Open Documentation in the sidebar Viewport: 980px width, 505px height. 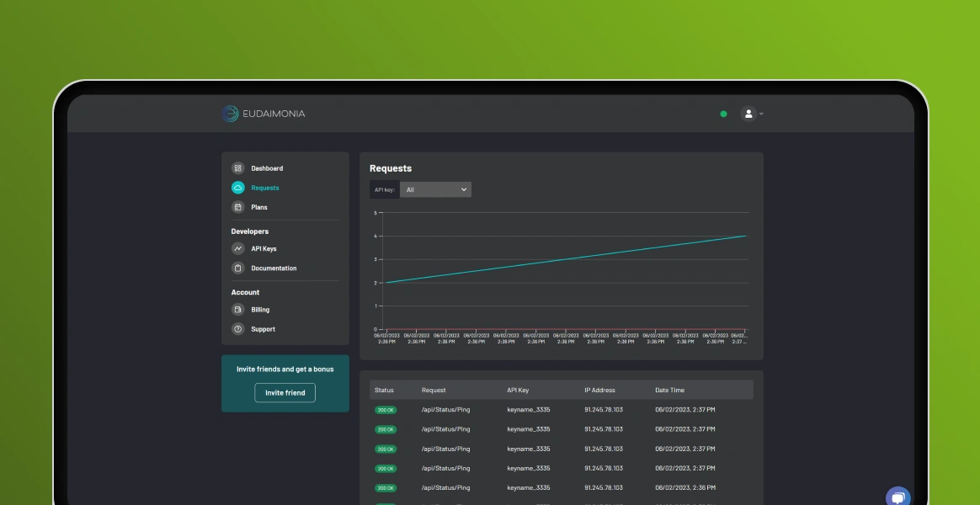[274, 268]
